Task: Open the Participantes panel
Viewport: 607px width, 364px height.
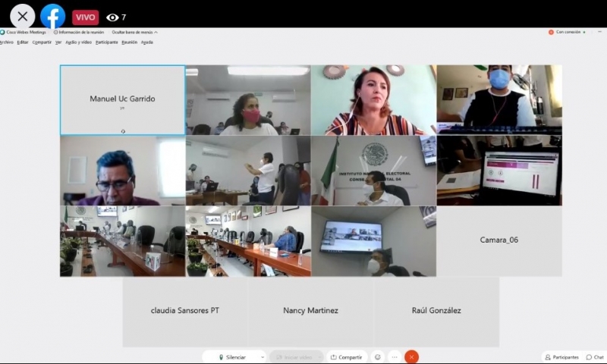Action: (561, 357)
